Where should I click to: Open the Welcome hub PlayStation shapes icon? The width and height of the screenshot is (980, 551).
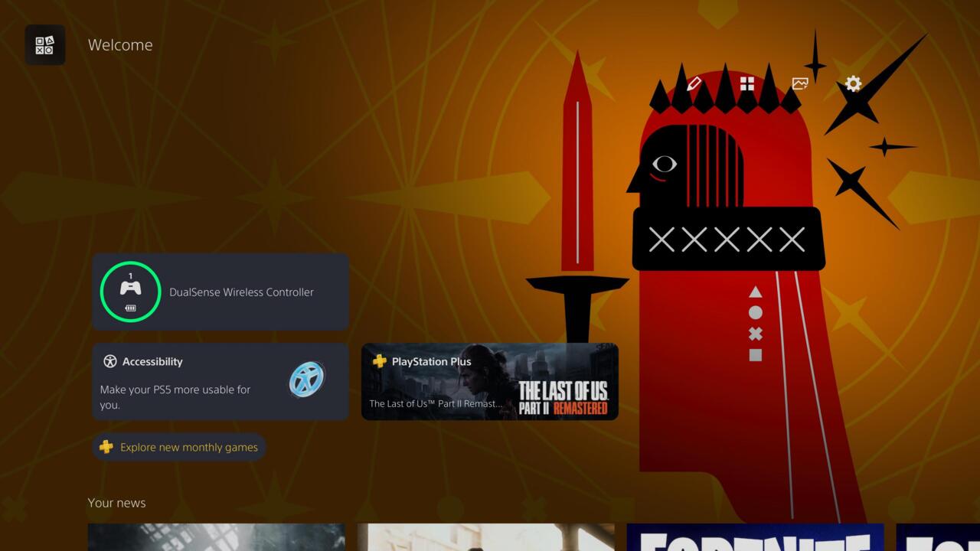tap(44, 45)
